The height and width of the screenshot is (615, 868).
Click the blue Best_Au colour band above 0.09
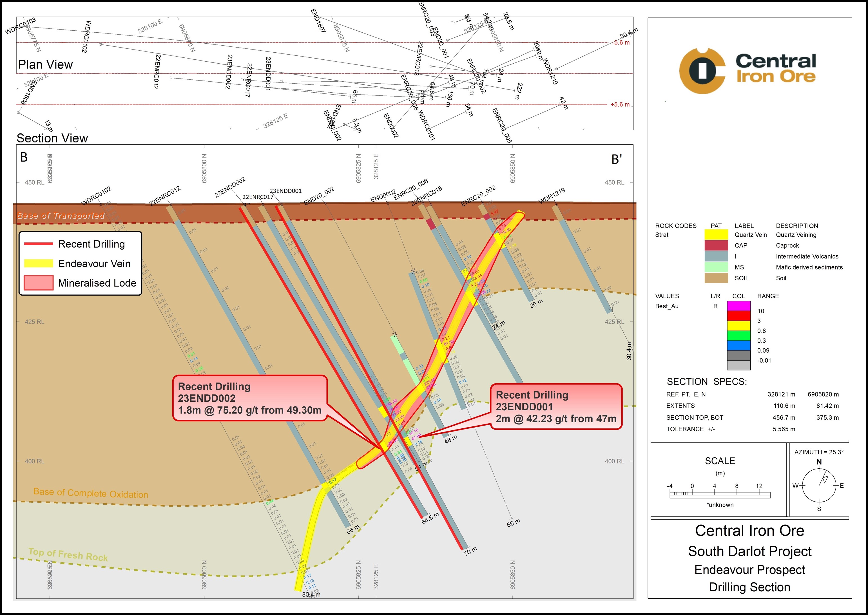(x=738, y=345)
